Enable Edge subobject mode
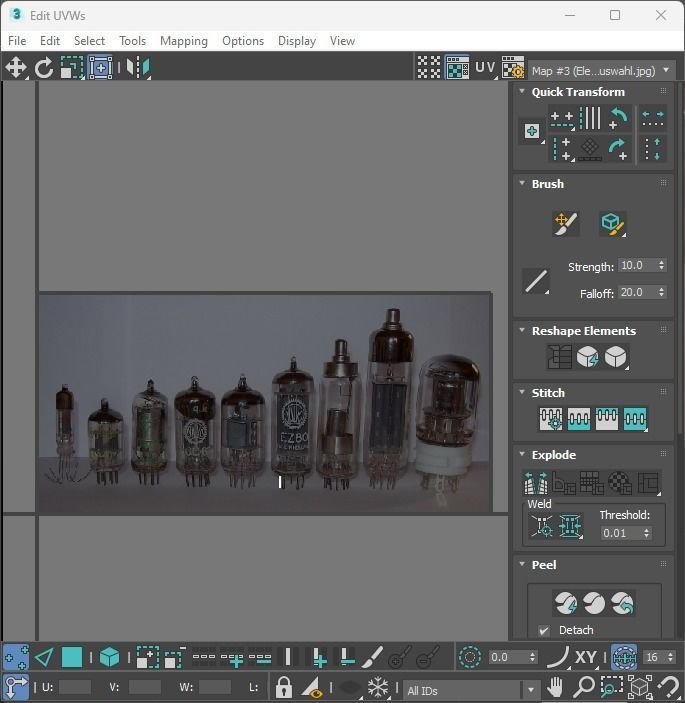The image size is (685, 703). [44, 658]
